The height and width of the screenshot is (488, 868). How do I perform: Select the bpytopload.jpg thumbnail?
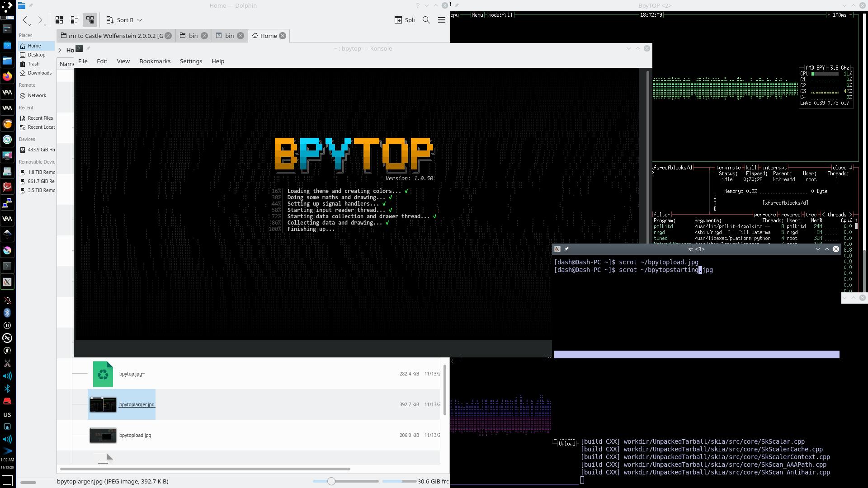click(x=103, y=435)
